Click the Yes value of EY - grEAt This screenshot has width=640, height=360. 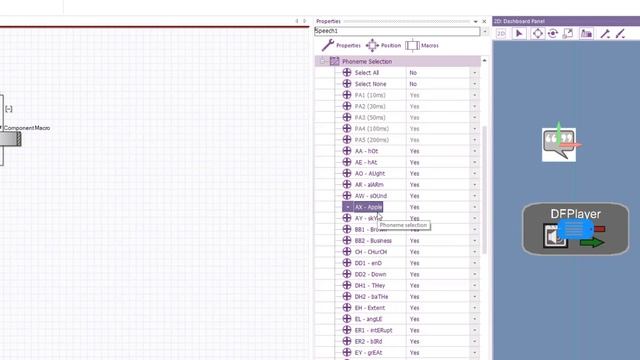[x=414, y=353]
